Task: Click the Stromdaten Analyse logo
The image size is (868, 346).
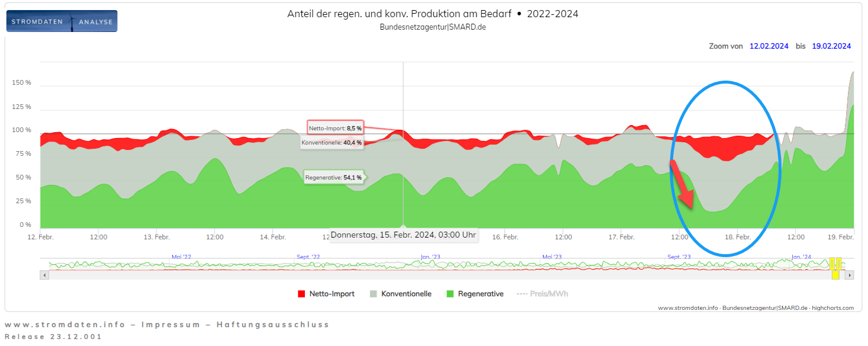Action: click(62, 21)
